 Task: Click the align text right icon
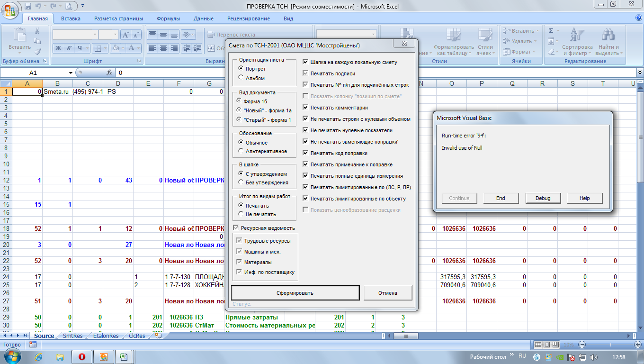[x=174, y=48]
